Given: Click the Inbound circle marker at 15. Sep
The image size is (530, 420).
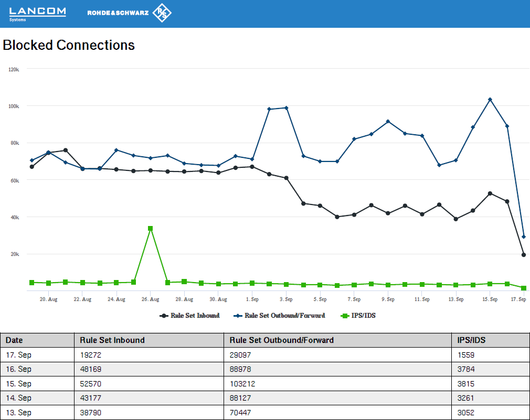Looking at the screenshot, I should click(490, 193).
